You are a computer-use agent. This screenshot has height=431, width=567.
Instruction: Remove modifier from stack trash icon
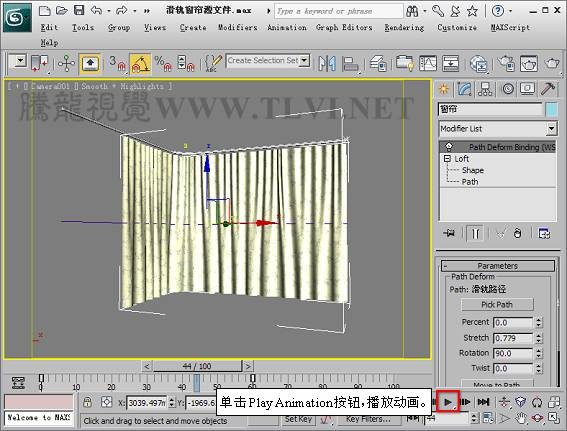point(517,233)
